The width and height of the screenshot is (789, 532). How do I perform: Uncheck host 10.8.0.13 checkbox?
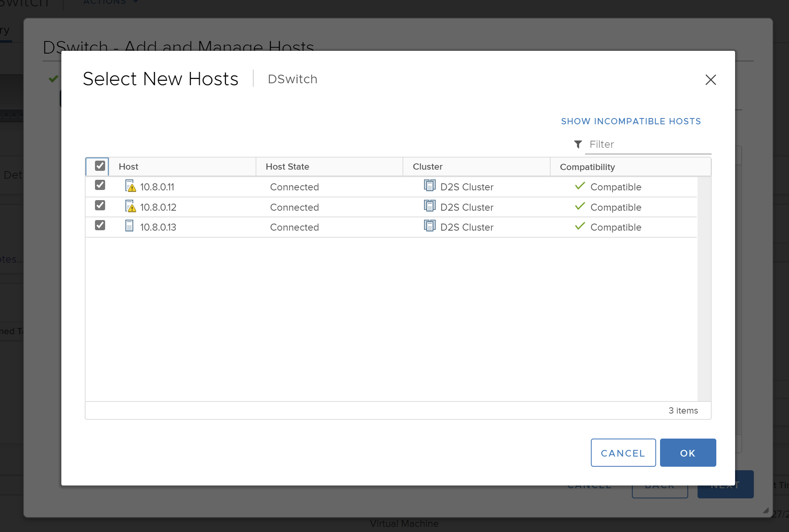[x=100, y=226]
